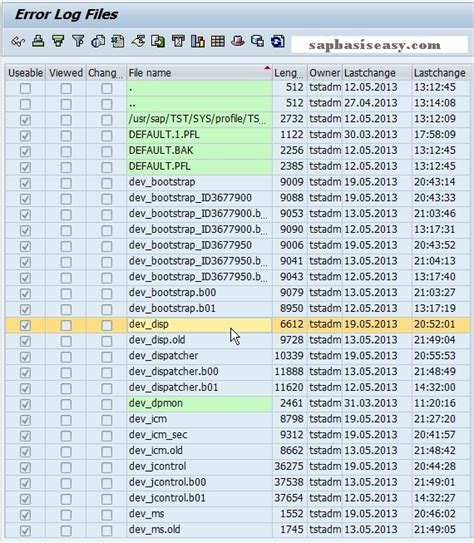The height and width of the screenshot is (543, 474).
Task: Open ABC analysis bar chart icon
Action: (198, 42)
